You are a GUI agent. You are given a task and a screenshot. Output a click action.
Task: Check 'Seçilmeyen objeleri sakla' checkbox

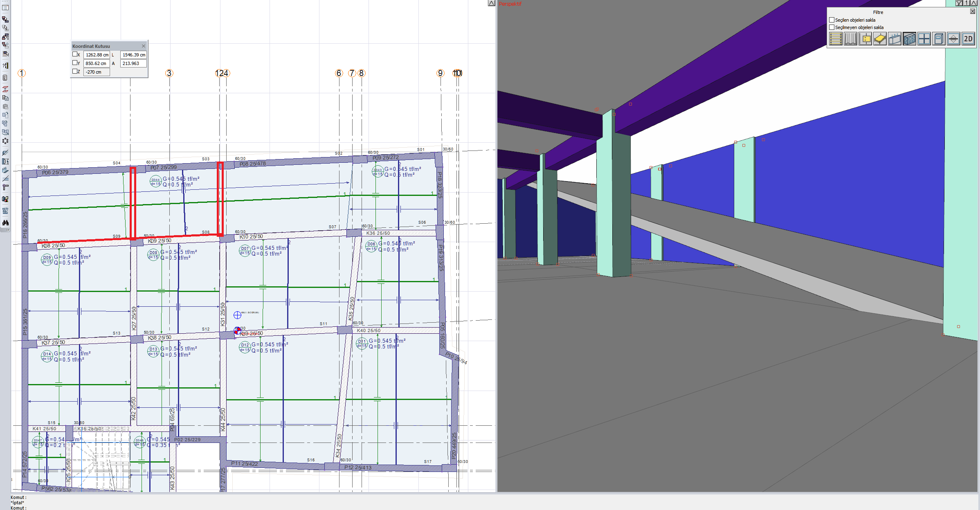832,27
